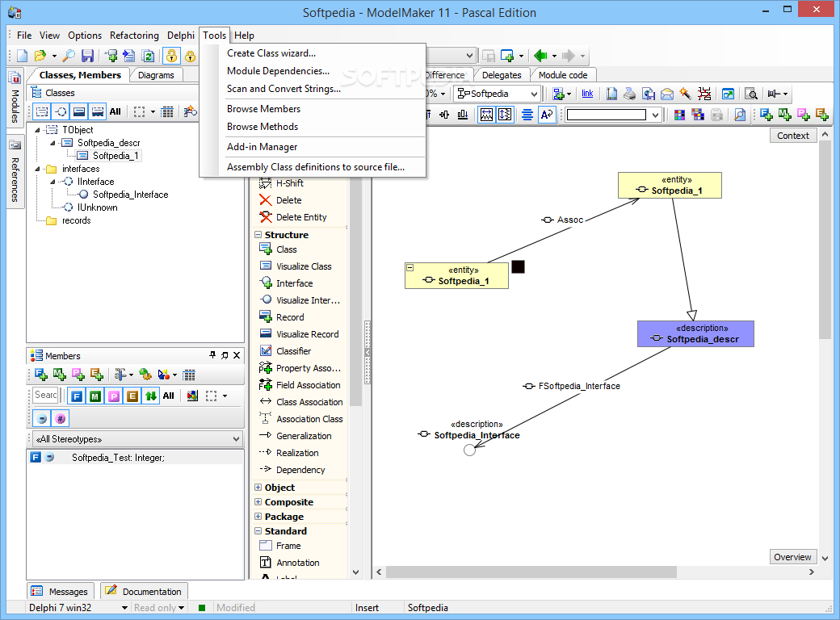
Task: Toggle the protected # visibility filter button
Action: pos(61,419)
